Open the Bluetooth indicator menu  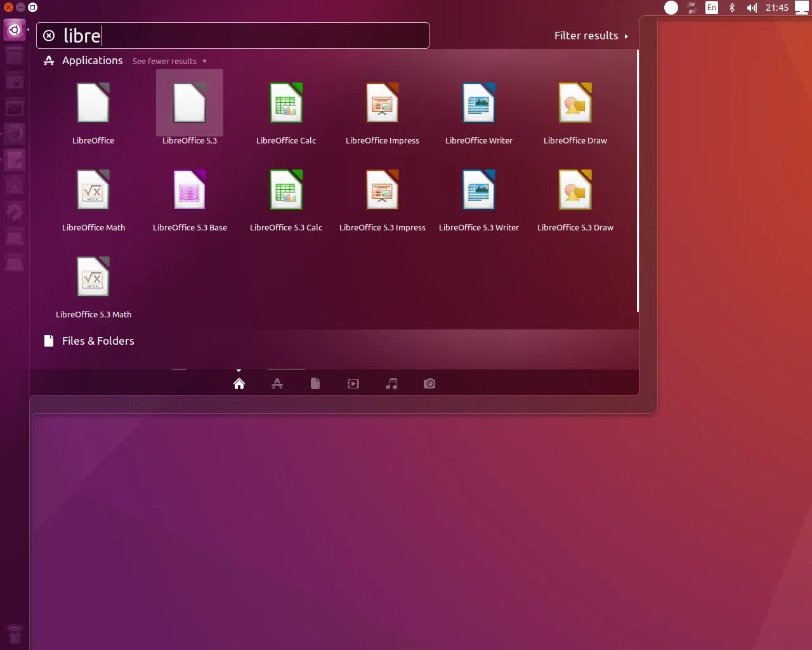pyautogui.click(x=732, y=8)
